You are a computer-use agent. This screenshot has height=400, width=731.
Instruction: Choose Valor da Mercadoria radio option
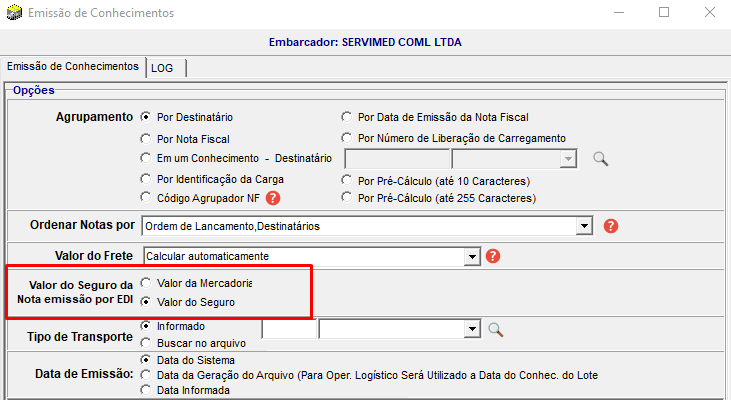147,283
